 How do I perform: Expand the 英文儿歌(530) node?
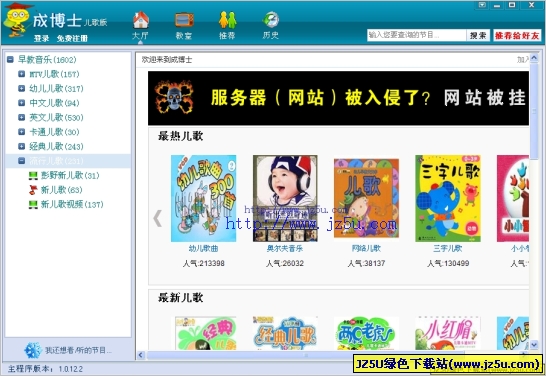coord(22,117)
